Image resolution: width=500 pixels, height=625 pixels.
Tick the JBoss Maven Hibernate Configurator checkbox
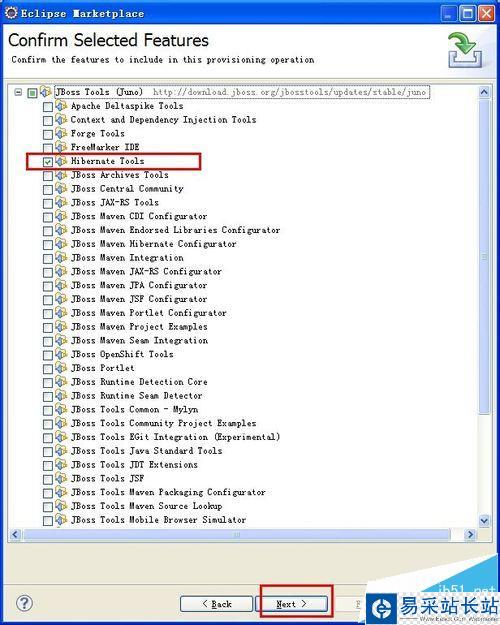point(48,245)
